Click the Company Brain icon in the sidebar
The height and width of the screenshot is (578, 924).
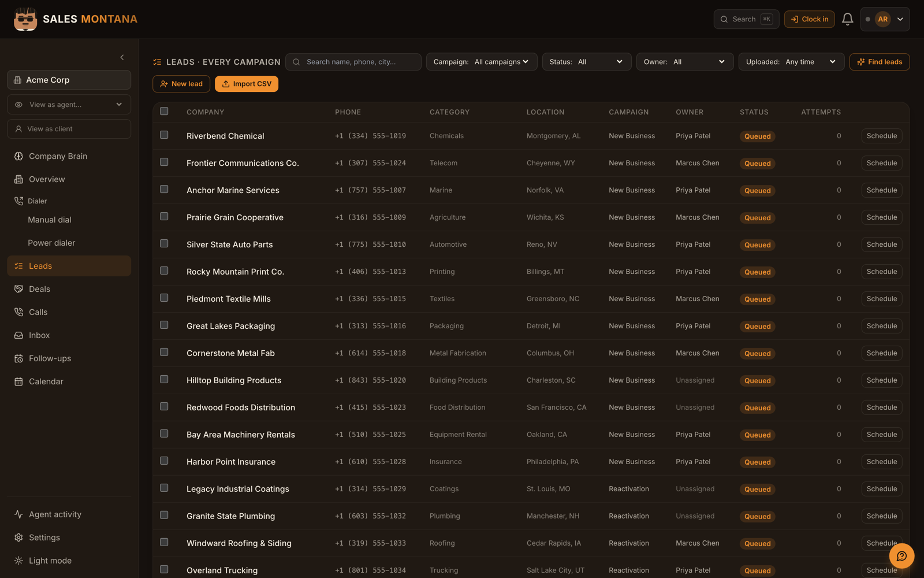(18, 156)
